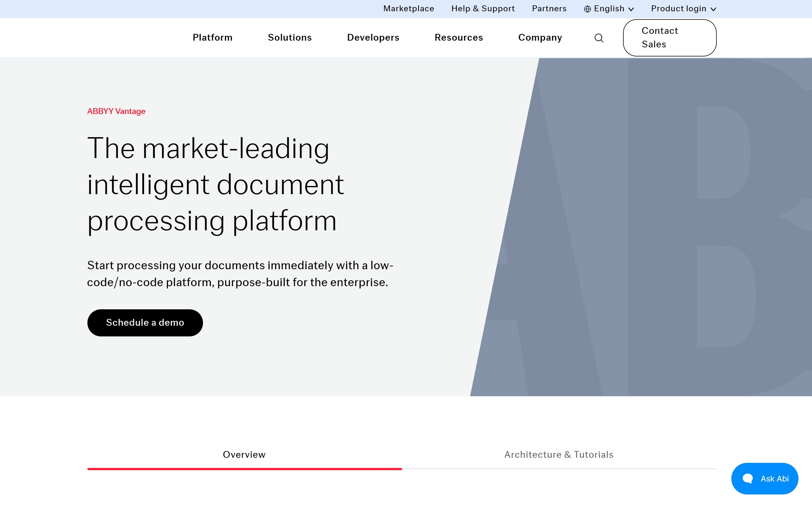This screenshot has width=812, height=508.
Task: Click the ABBYY Vantage red label
Action: [116, 111]
